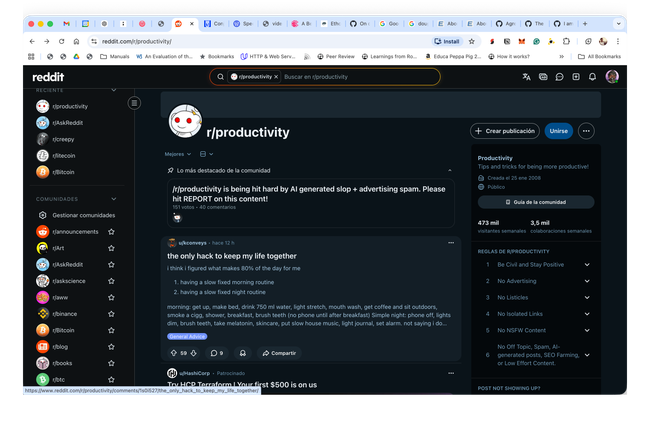Open the three-dot subreddit options menu

(614, 131)
